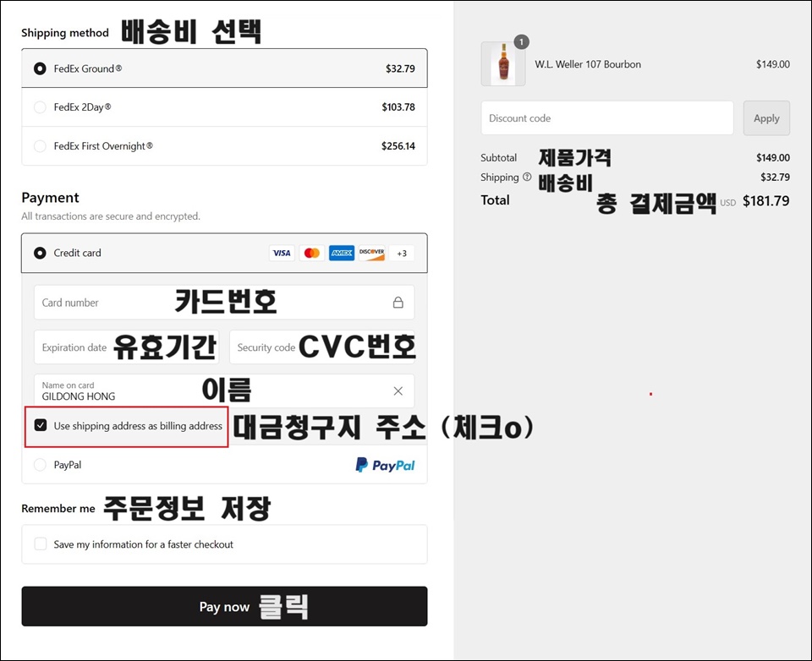The image size is (812, 661).
Task: Click the Mastercard logo icon
Action: click(x=312, y=253)
